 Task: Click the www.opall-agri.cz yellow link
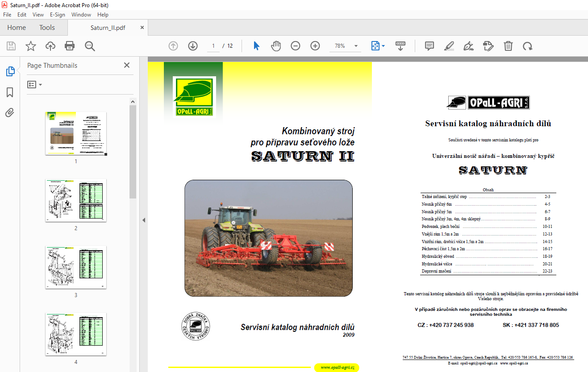click(337, 368)
